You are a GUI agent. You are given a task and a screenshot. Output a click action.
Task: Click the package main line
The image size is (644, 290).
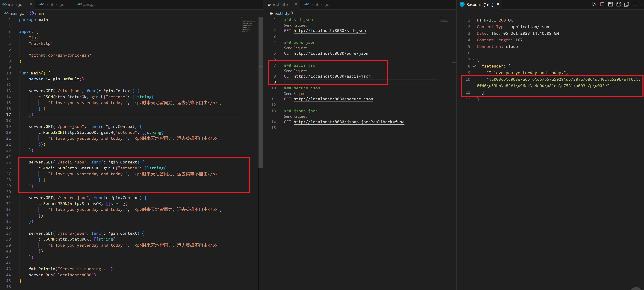click(x=34, y=20)
